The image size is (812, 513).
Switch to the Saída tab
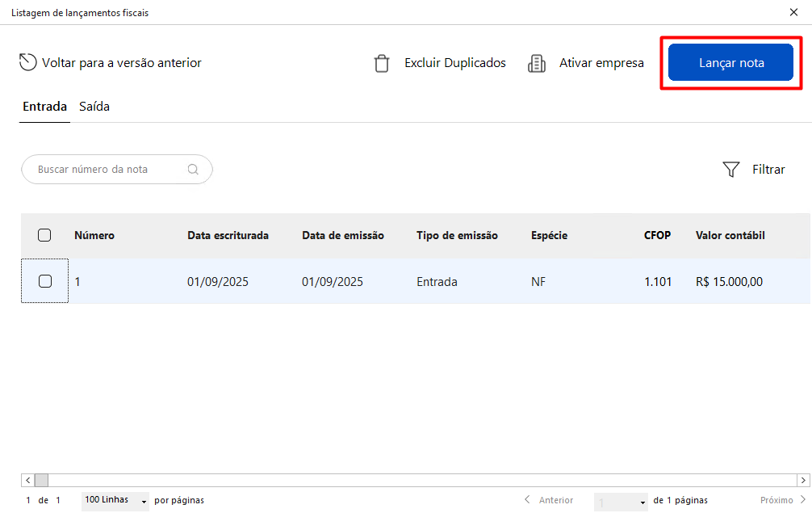94,107
